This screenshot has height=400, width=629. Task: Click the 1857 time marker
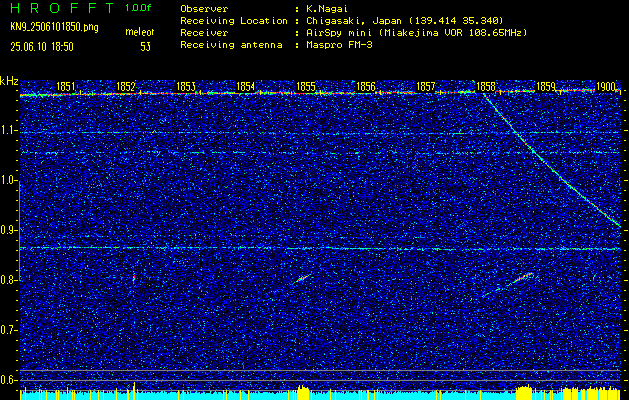pos(426,86)
